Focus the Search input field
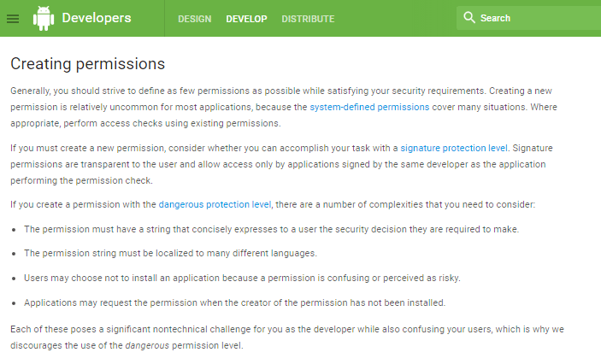The width and height of the screenshot is (601, 364). coord(528,18)
